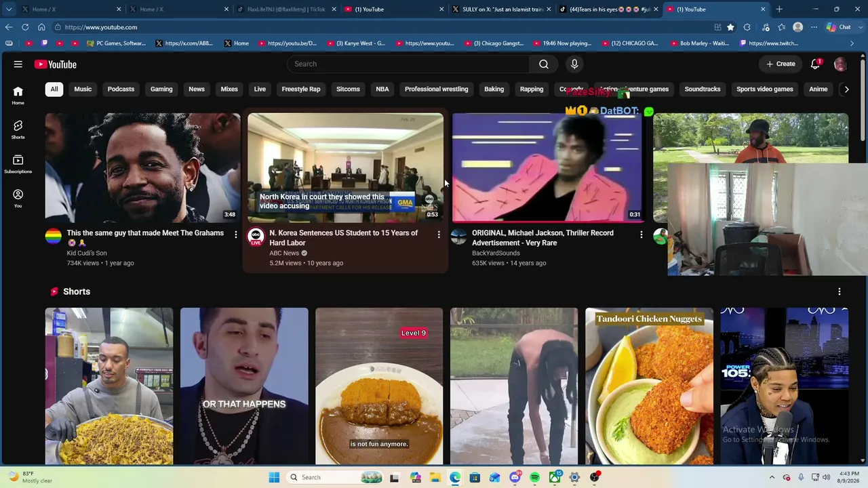Open more options for N. Korea video
The height and width of the screenshot is (488, 868).
pyautogui.click(x=439, y=235)
